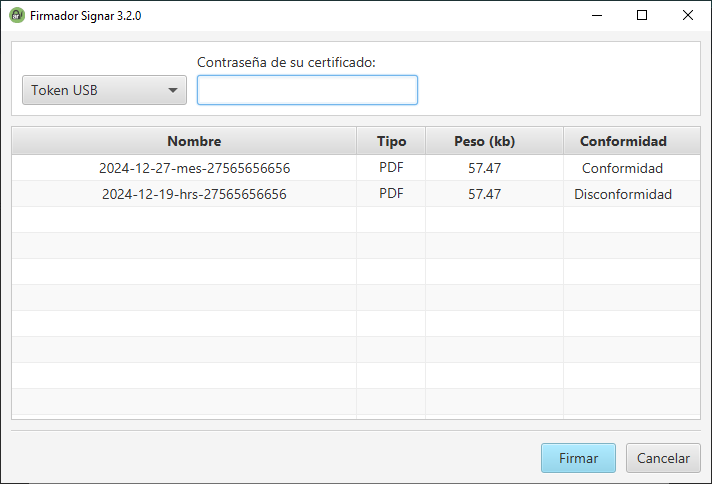Select file 2024-12-19-hrs-27565656656
Viewport: 713px width, 484px height.
194,194
